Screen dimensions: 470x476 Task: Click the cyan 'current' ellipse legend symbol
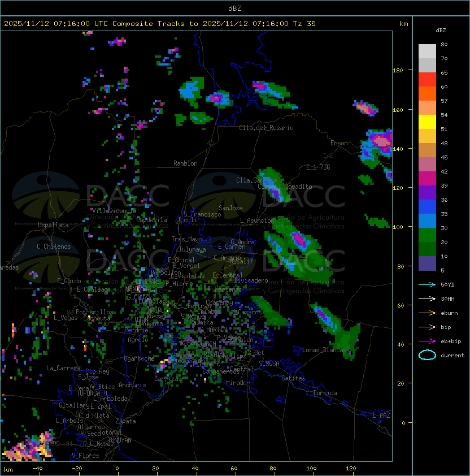(x=427, y=355)
